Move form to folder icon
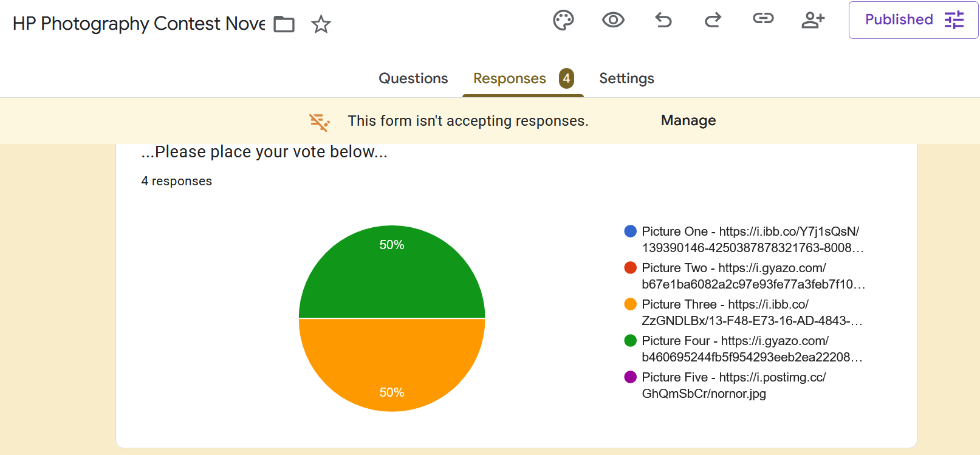Image resolution: width=980 pixels, height=455 pixels. [x=284, y=24]
